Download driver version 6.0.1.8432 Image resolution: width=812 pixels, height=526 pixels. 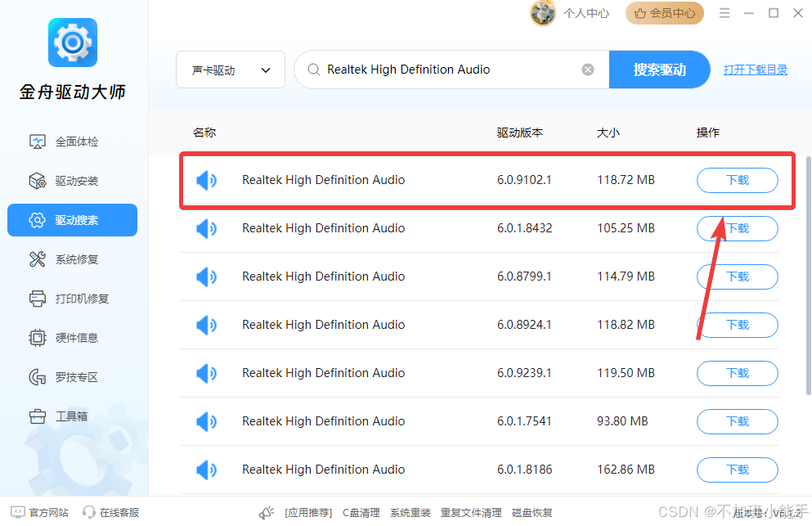point(738,228)
